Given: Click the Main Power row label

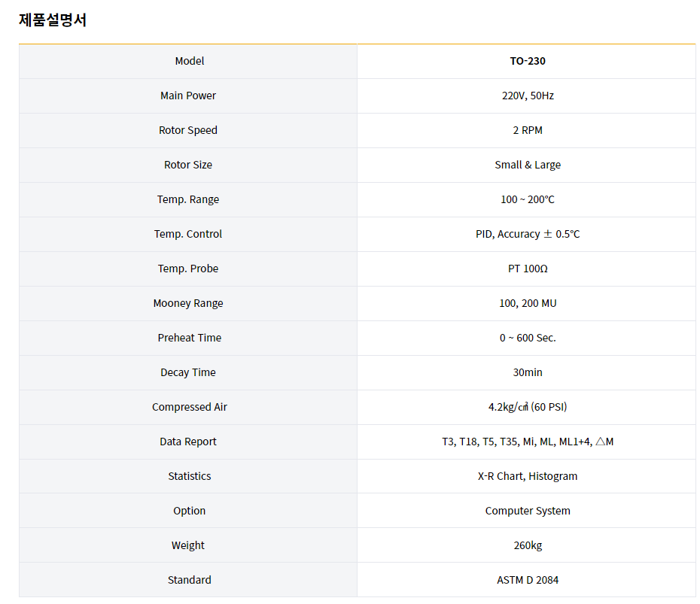Looking at the screenshot, I should point(188,96).
